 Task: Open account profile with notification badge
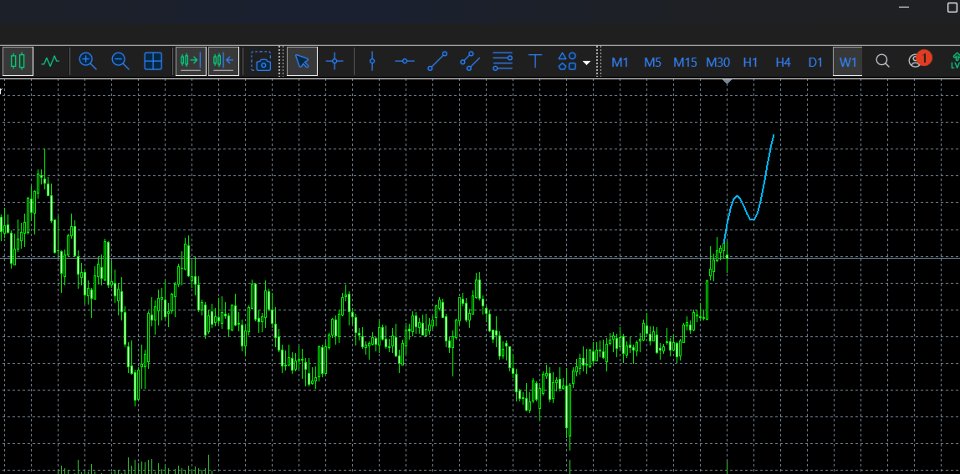[918, 60]
